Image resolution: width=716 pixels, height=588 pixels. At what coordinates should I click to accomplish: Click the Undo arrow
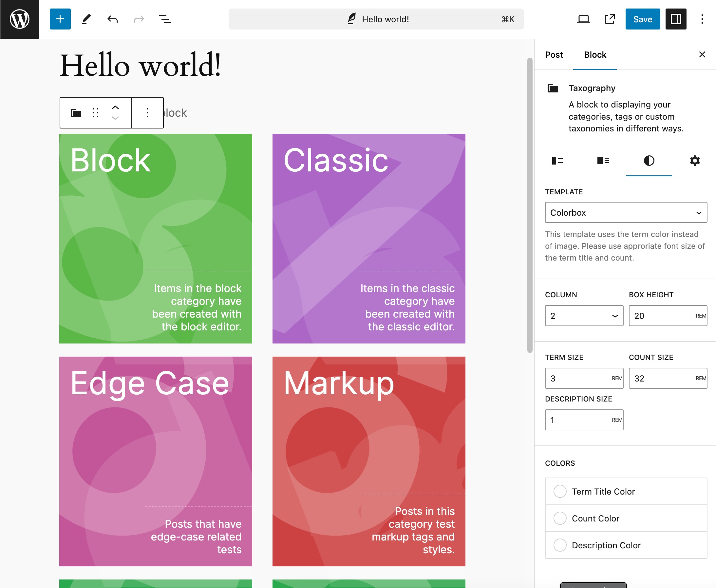112,19
